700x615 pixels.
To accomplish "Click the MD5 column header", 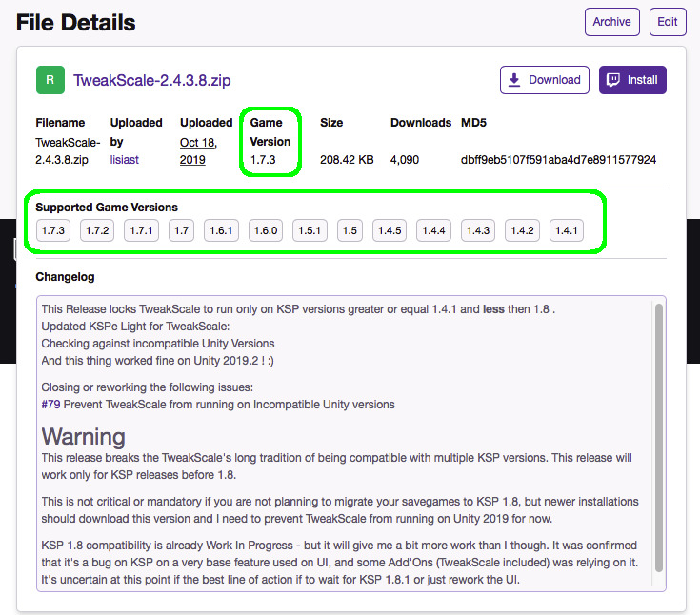I will point(473,122).
